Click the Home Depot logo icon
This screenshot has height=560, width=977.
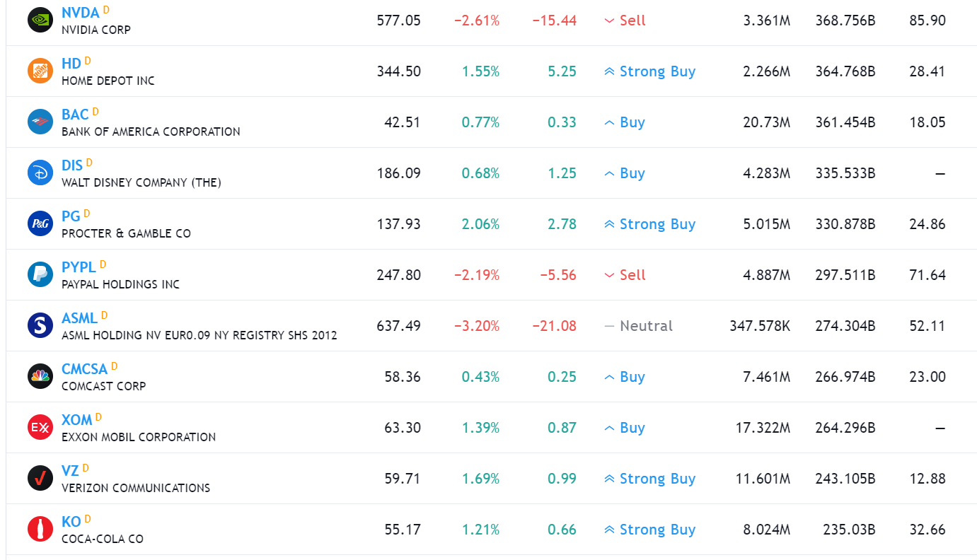[40, 71]
